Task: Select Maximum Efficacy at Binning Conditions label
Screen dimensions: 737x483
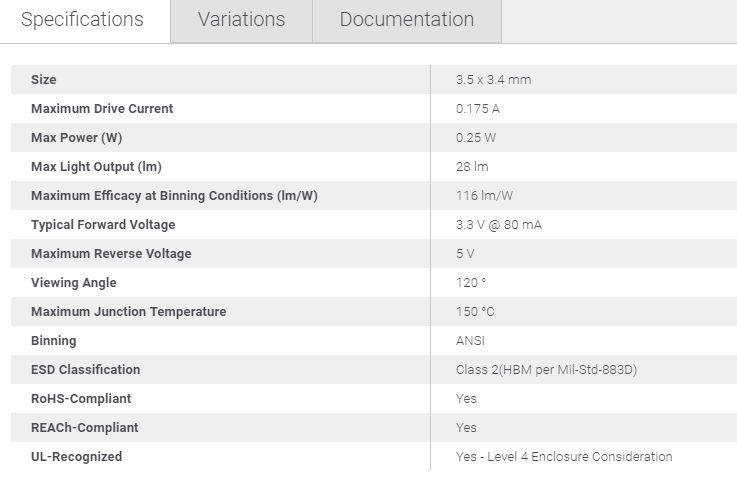Action: (x=174, y=195)
